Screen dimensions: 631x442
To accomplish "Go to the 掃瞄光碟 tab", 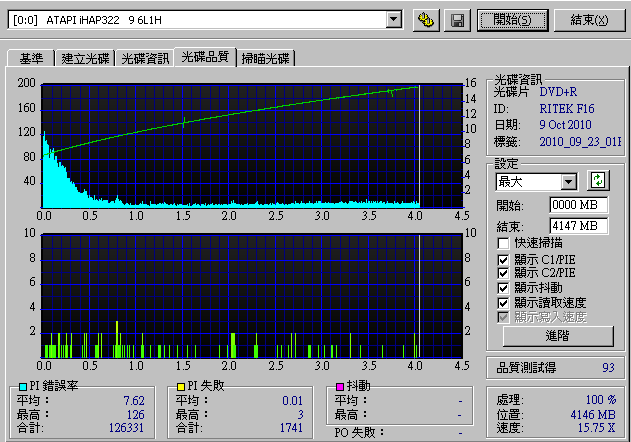I will pyautogui.click(x=265, y=59).
